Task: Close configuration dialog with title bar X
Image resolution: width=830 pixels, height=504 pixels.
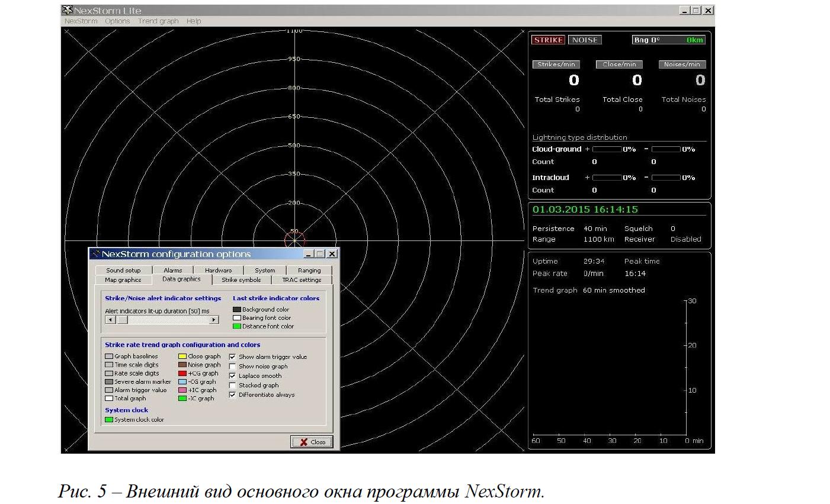Action: (x=332, y=254)
